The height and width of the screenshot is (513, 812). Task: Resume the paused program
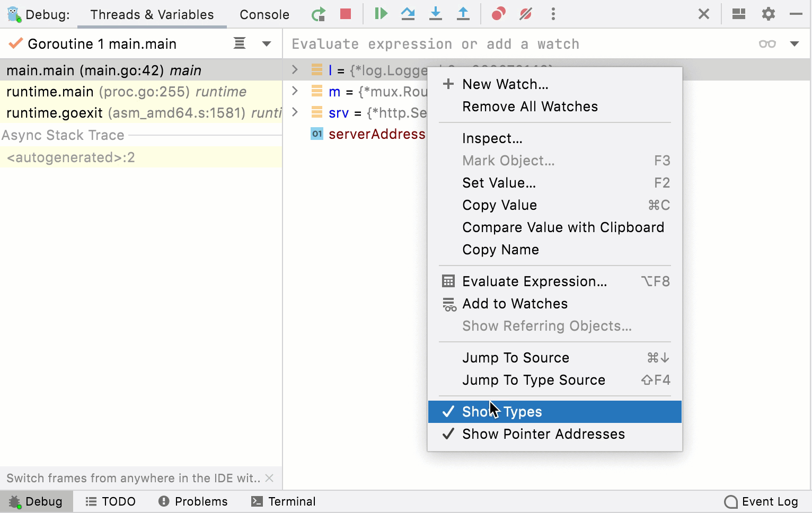[x=381, y=14]
